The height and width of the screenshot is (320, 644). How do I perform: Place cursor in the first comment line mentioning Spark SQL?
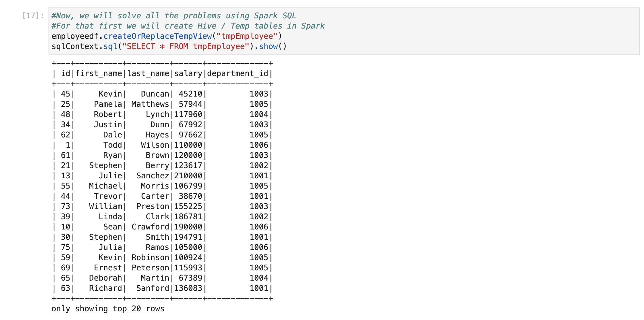[x=174, y=16]
